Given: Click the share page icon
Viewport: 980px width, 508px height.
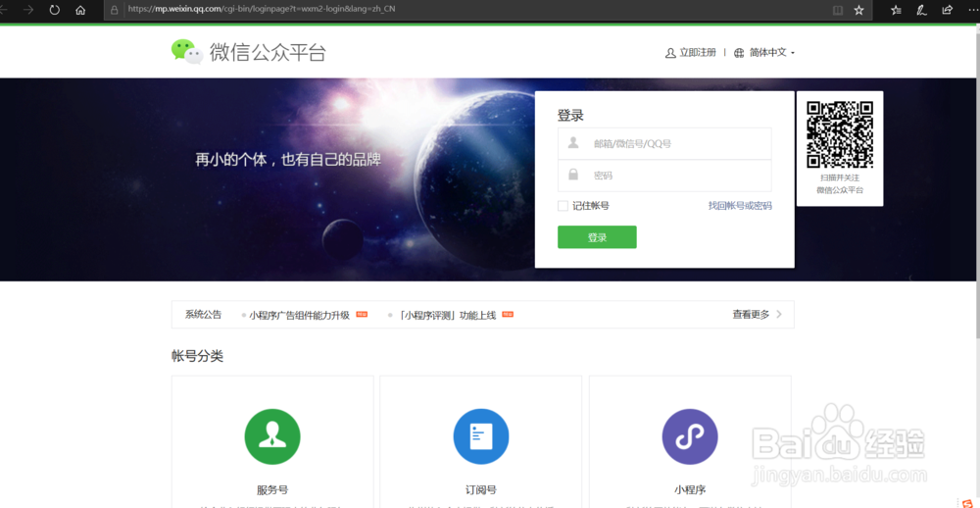Looking at the screenshot, I should pyautogui.click(x=947, y=10).
